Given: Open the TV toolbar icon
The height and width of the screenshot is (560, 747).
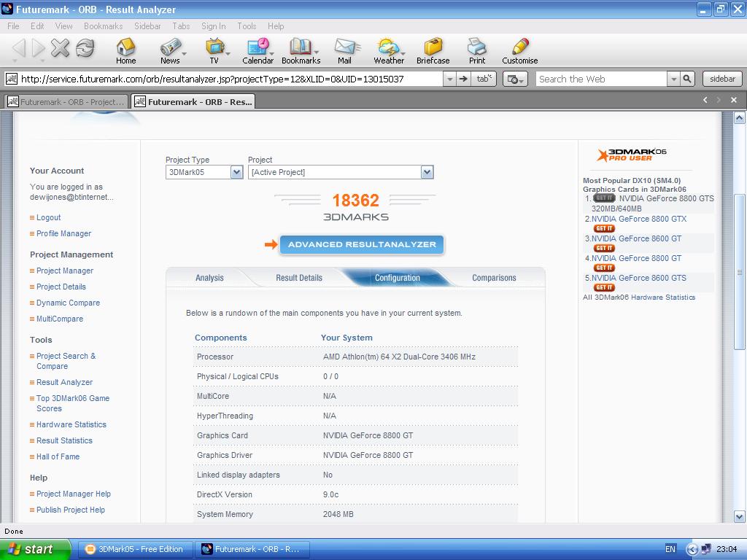Looking at the screenshot, I should point(214,50).
